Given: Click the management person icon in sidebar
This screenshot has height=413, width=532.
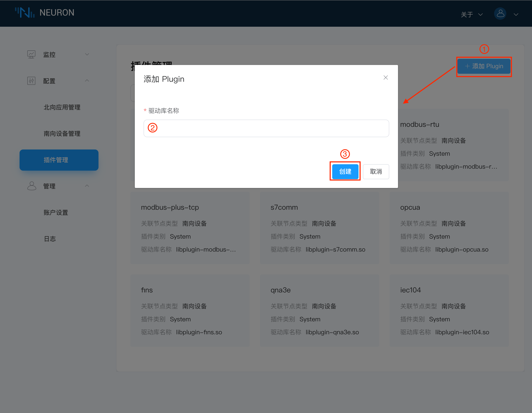Looking at the screenshot, I should (x=32, y=186).
